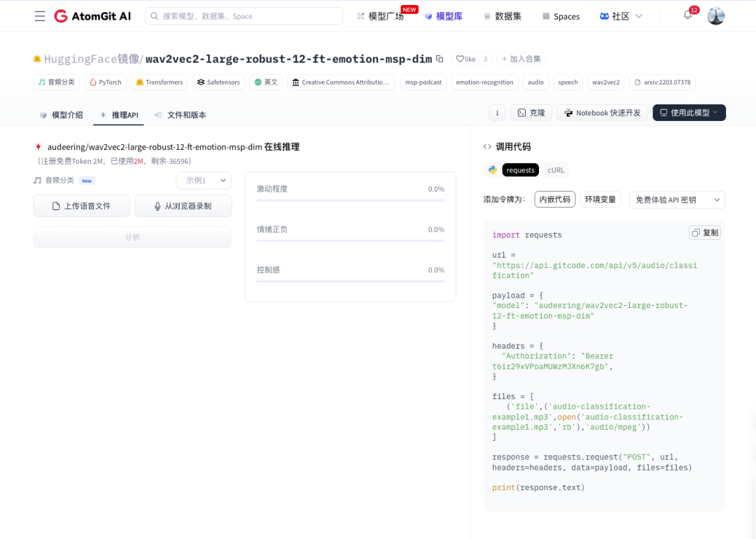Click the Transformers tag
Image resolution: width=756 pixels, height=539 pixels.
159,82
